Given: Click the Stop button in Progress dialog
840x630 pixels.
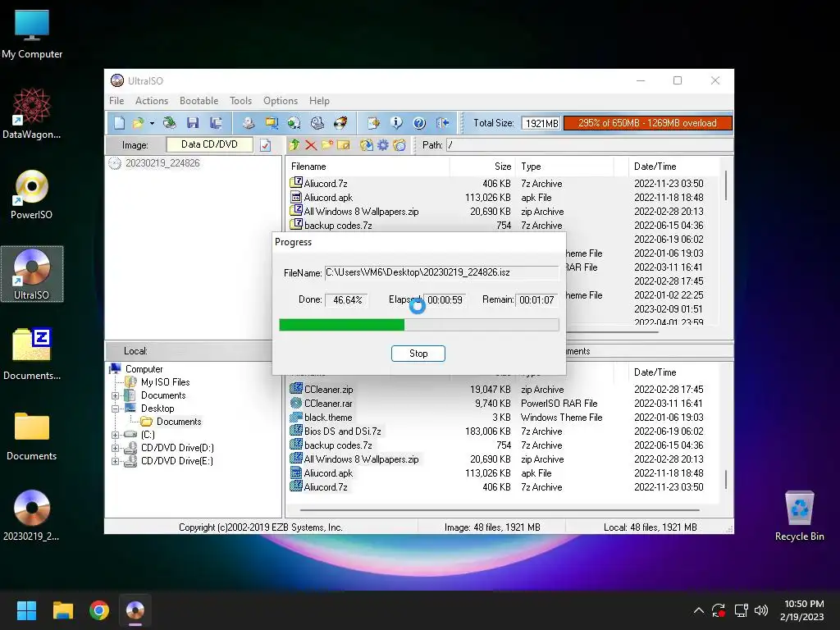Looking at the screenshot, I should click(418, 354).
